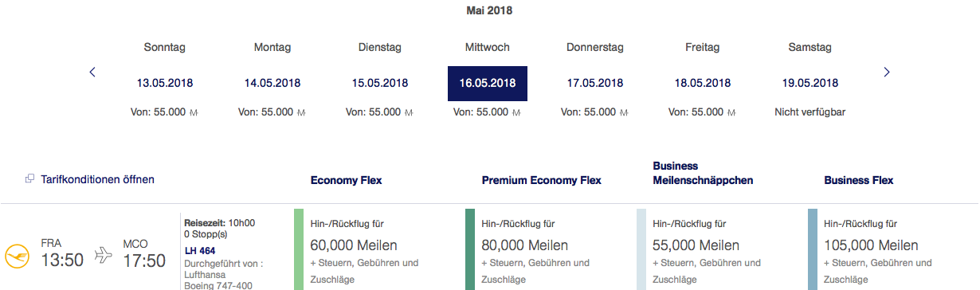This screenshot has height=290, width=980.
Task: Choose Dienstag 15.05.2018 date
Action: pos(380,83)
